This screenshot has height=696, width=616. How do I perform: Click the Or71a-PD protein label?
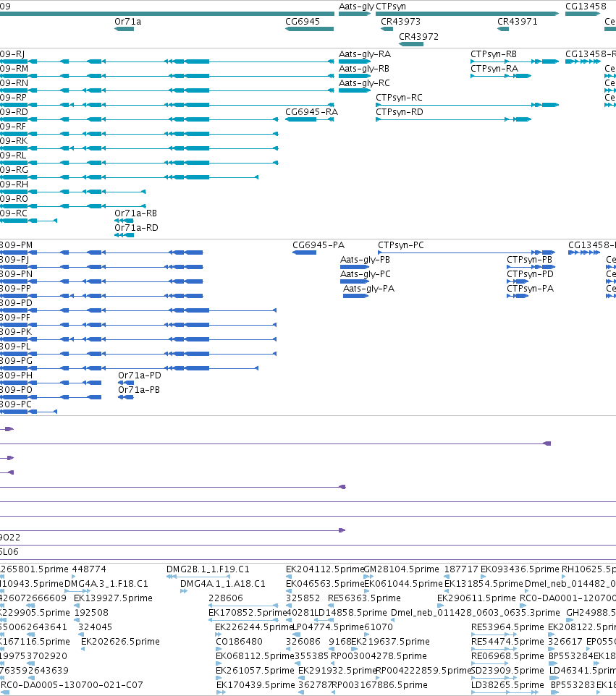140,375
